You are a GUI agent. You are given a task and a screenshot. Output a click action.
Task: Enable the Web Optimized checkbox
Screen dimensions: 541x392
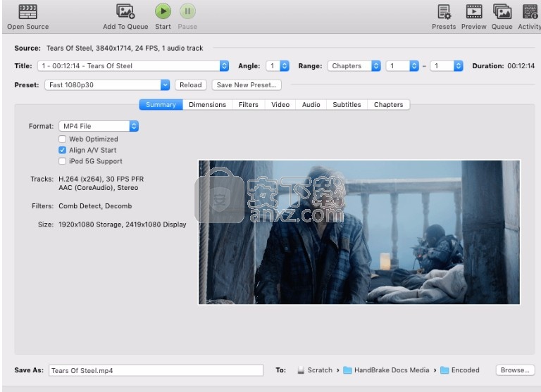point(63,139)
